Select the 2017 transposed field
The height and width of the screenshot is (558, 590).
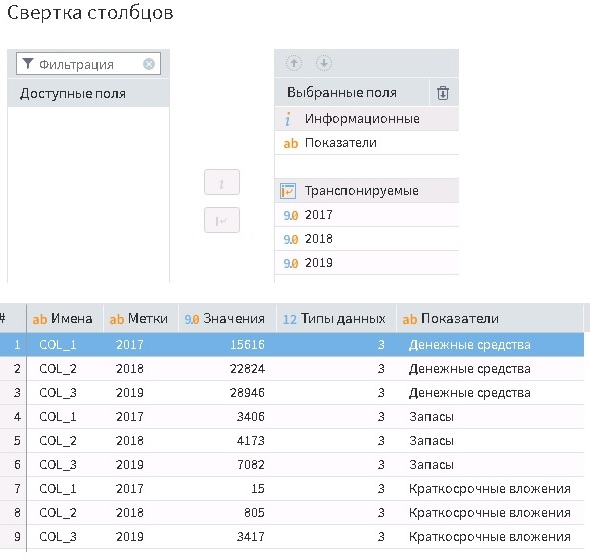[x=366, y=215]
